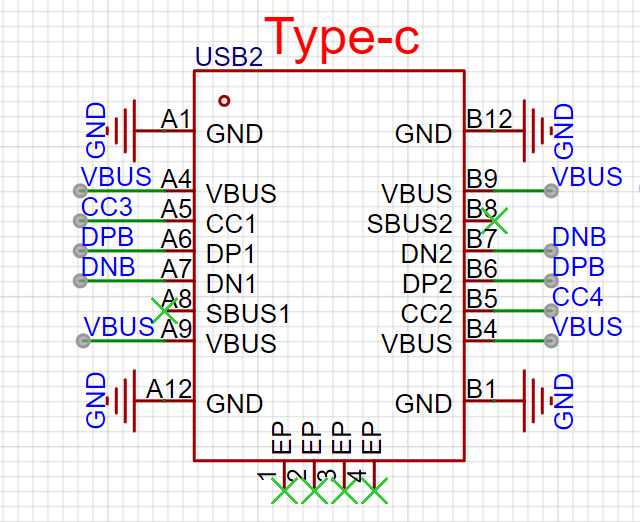Click the A9 pin number
This screenshot has height=522, width=640.
[176, 329]
